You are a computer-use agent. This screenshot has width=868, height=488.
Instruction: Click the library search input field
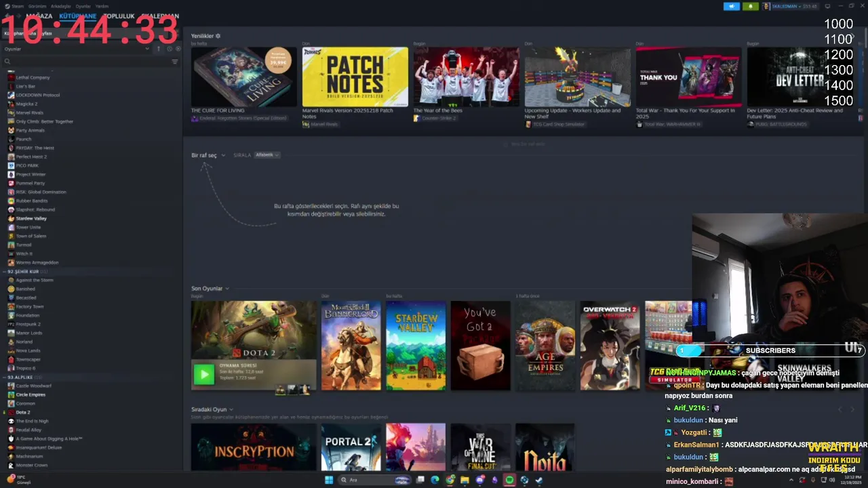tap(88, 62)
